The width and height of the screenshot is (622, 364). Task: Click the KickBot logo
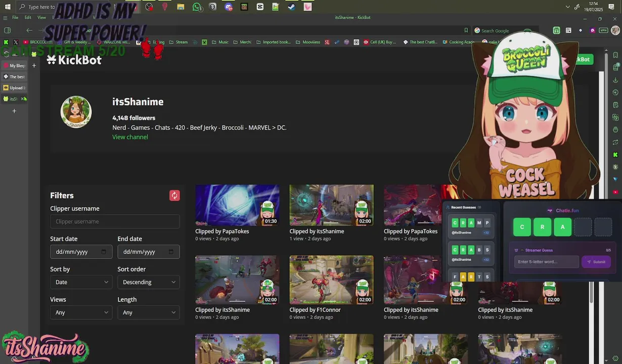(x=74, y=60)
